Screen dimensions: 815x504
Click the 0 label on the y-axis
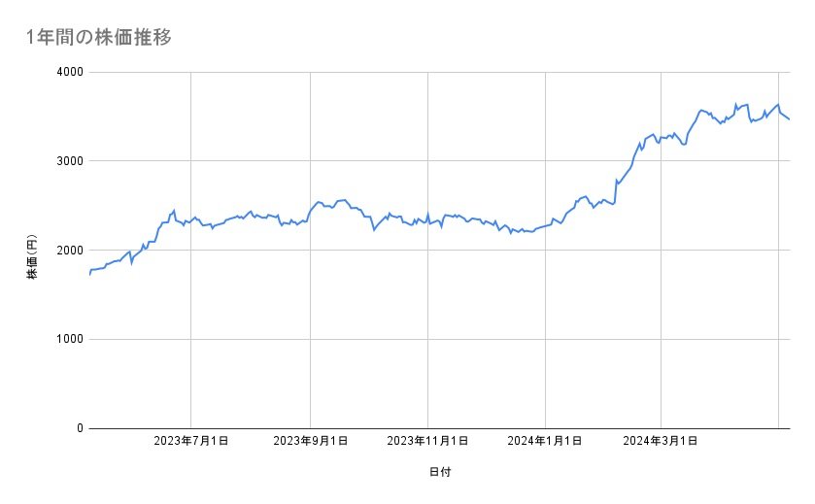click(x=78, y=428)
